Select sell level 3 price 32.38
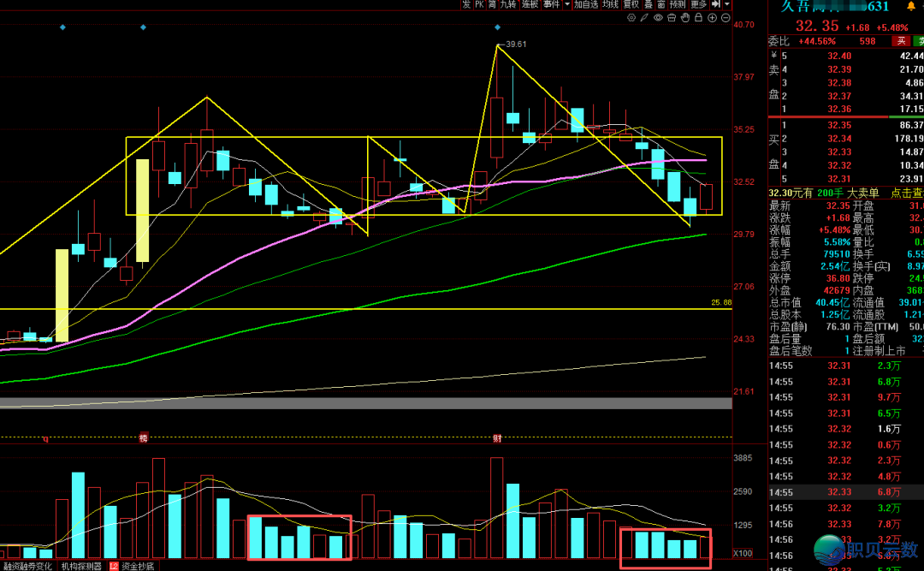924x571 pixels. click(x=839, y=83)
